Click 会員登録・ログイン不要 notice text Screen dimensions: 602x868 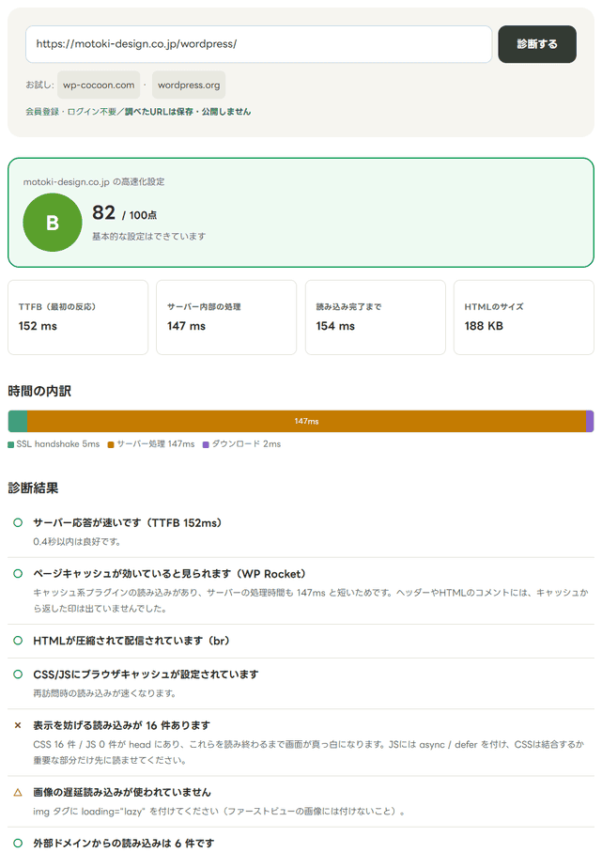[138, 111]
